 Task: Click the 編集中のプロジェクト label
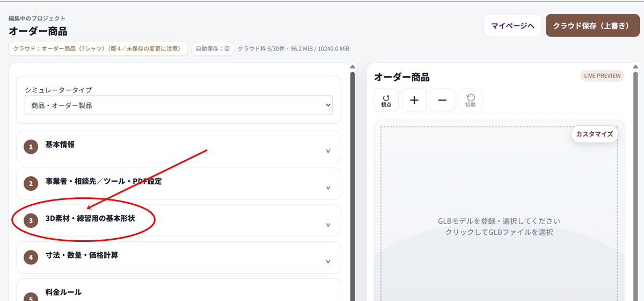[37, 18]
